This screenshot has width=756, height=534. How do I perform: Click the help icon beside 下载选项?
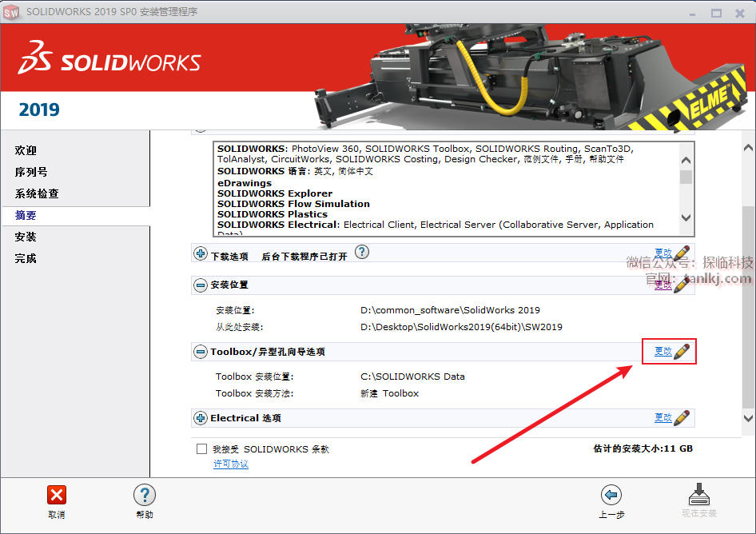[x=361, y=252]
